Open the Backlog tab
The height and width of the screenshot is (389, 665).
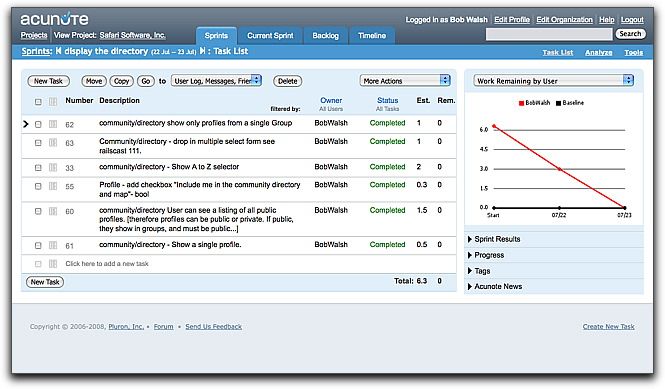[x=326, y=36]
